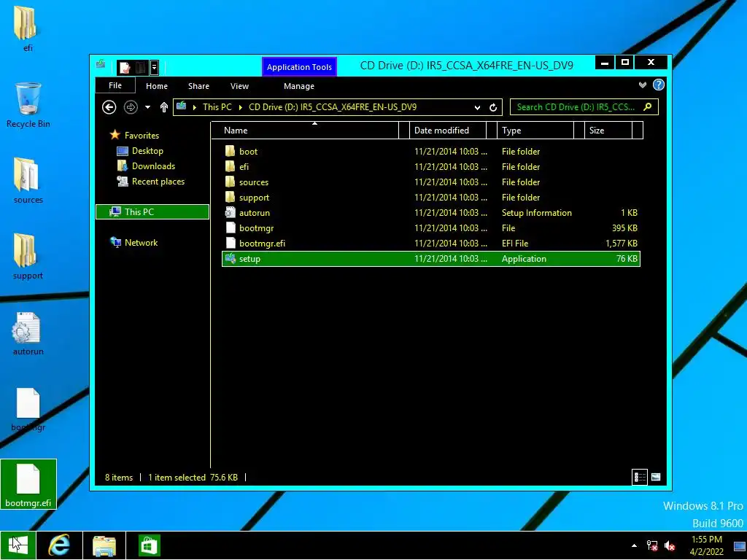
Task: Click the Properties quick access icon
Action: pyautogui.click(x=125, y=68)
